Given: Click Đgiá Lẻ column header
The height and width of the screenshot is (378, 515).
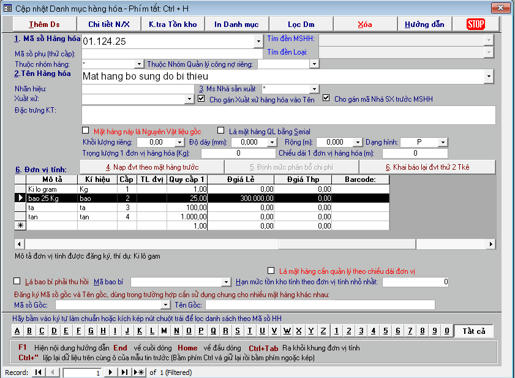Looking at the screenshot, I should (241, 179).
